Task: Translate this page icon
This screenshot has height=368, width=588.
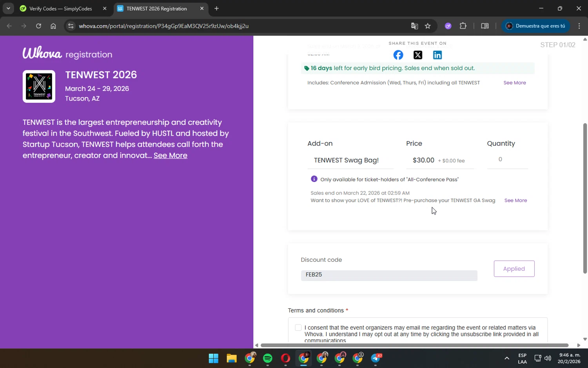Action: 414,26
